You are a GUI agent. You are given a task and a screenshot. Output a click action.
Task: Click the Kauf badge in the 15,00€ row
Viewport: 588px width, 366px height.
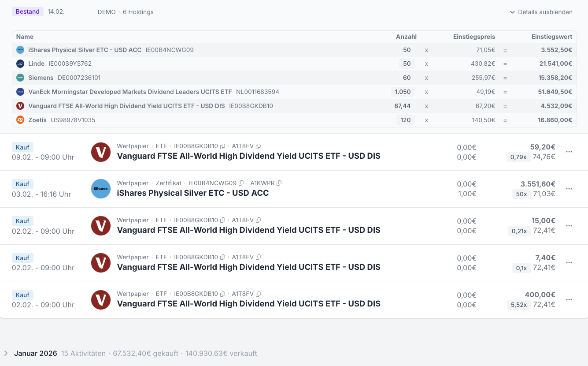22,221
